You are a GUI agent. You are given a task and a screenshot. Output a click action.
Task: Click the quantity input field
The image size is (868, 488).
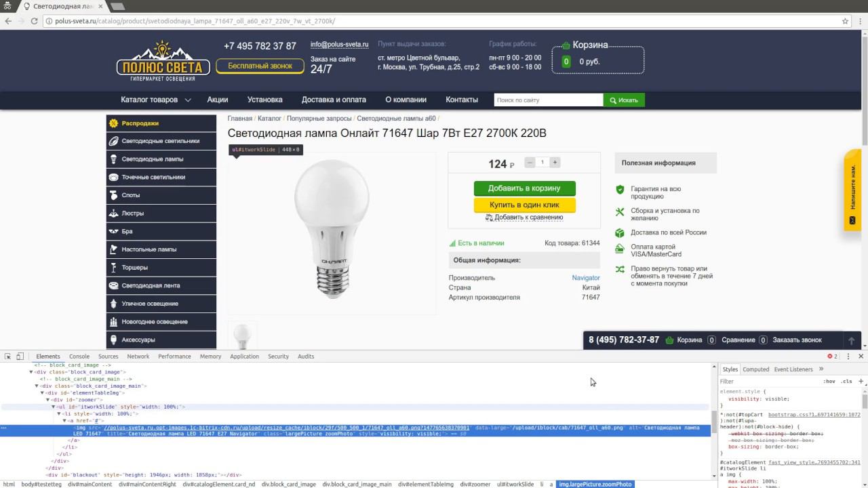[542, 163]
